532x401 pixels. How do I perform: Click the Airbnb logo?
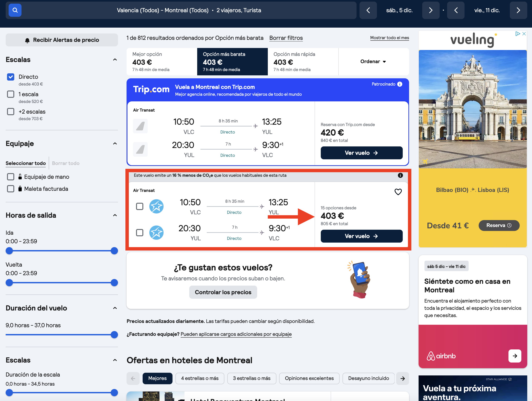441,356
